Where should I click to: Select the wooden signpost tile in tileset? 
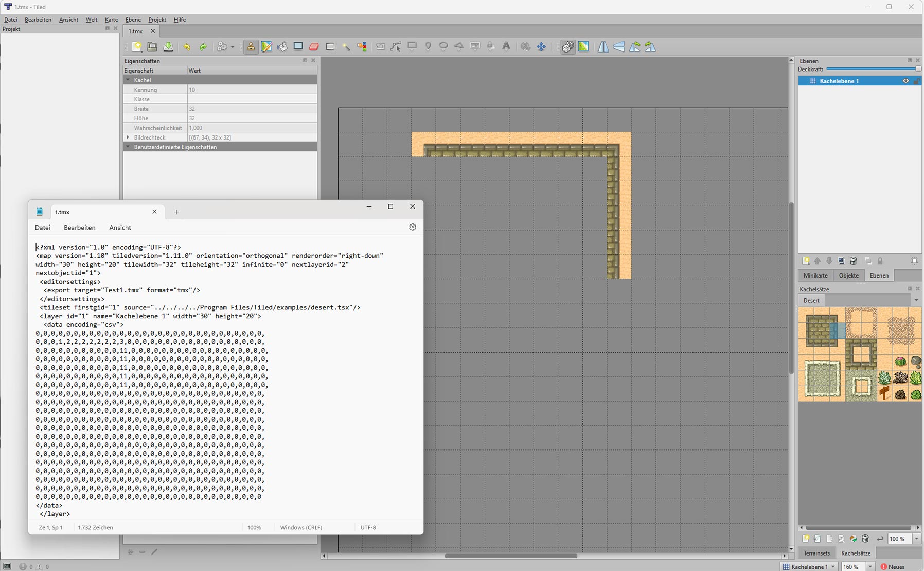884,393
